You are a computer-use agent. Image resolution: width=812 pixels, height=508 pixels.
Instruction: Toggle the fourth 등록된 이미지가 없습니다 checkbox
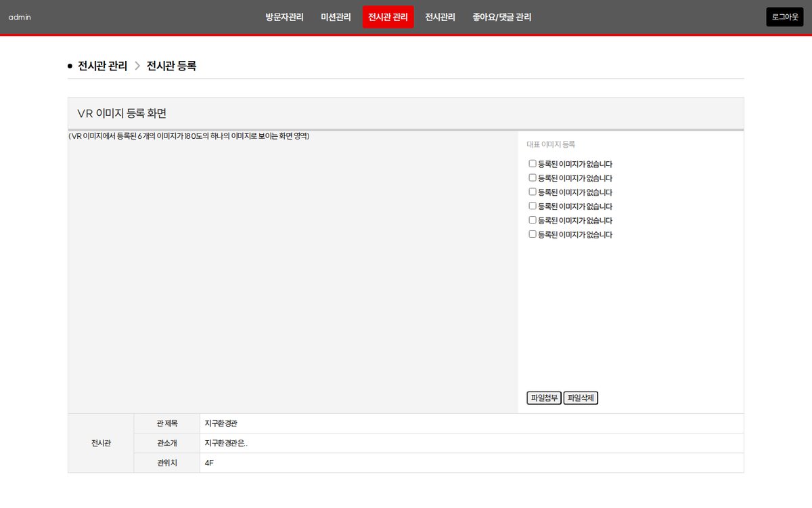coord(533,206)
